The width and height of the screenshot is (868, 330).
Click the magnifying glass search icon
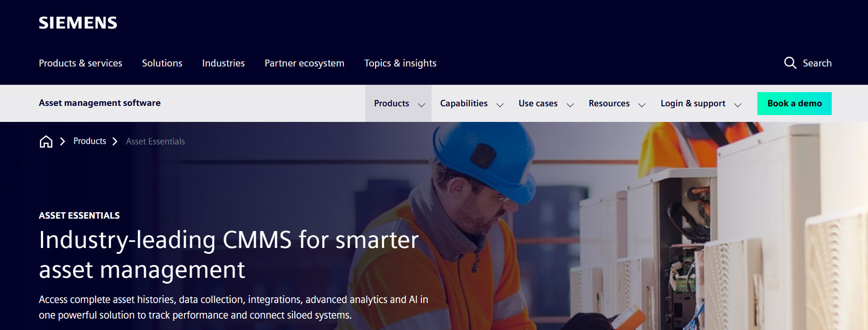(x=790, y=63)
